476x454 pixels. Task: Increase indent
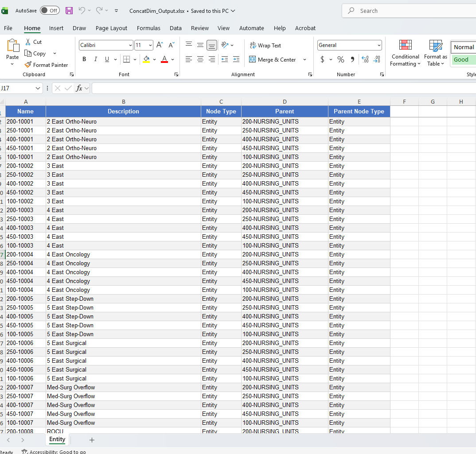pos(236,59)
